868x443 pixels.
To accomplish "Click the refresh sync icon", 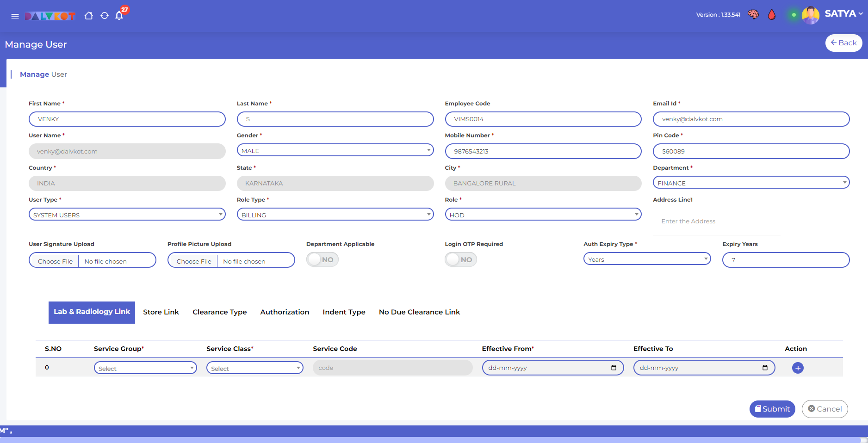I will [105, 16].
